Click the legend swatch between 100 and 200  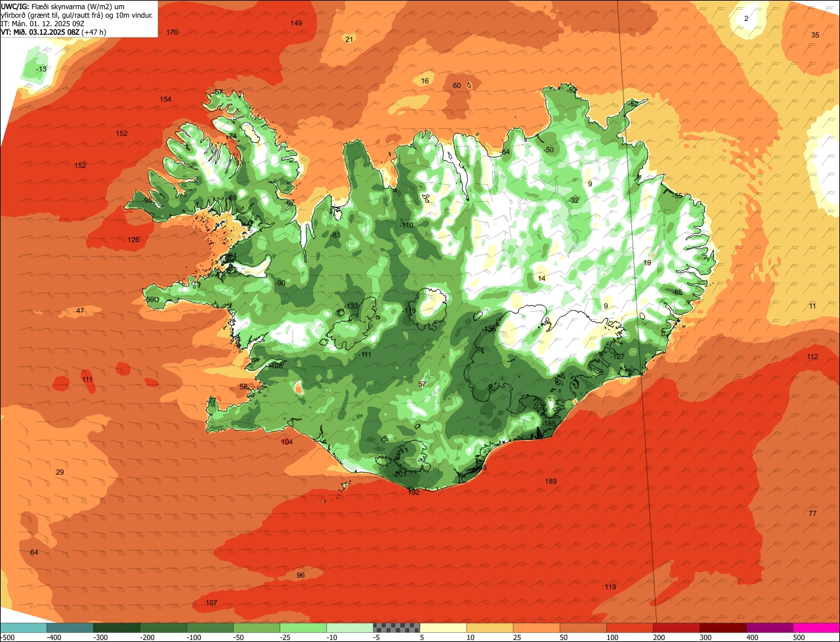(629, 628)
